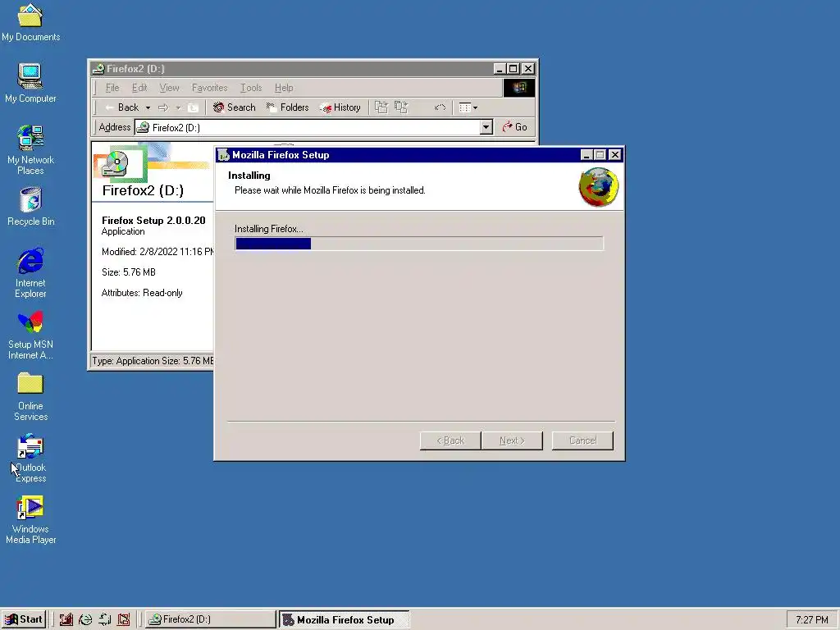The height and width of the screenshot is (630, 840).
Task: Select the Internet Explorer desktop icon
Action: pyautogui.click(x=30, y=272)
